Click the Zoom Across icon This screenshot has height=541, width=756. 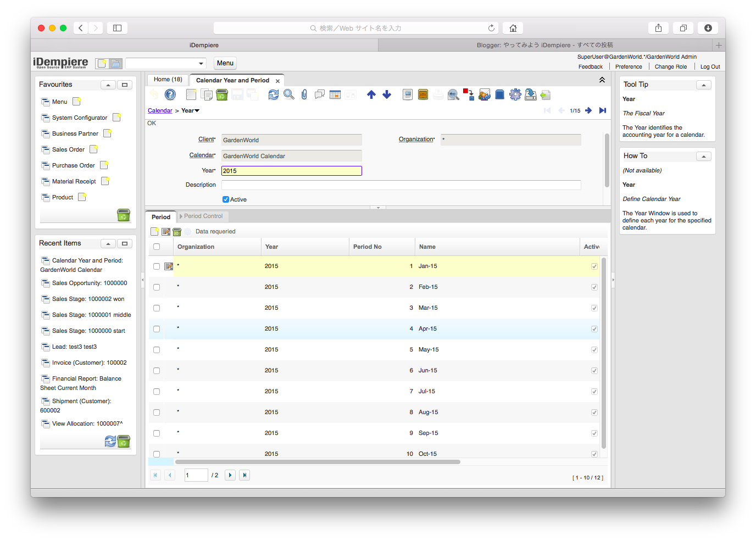click(x=453, y=94)
